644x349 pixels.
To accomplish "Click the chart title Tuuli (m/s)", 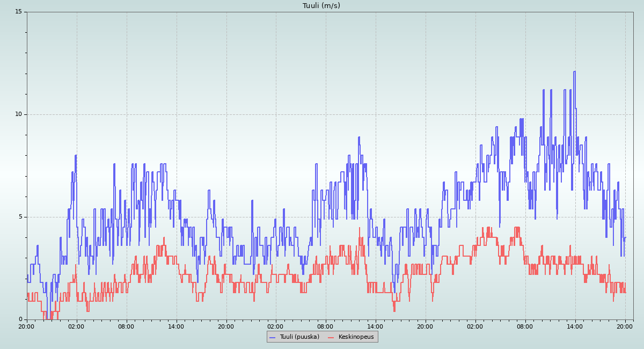I will pos(321,6).
